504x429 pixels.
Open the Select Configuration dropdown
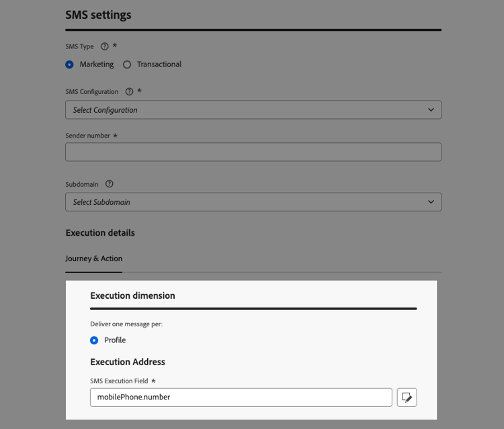click(253, 110)
